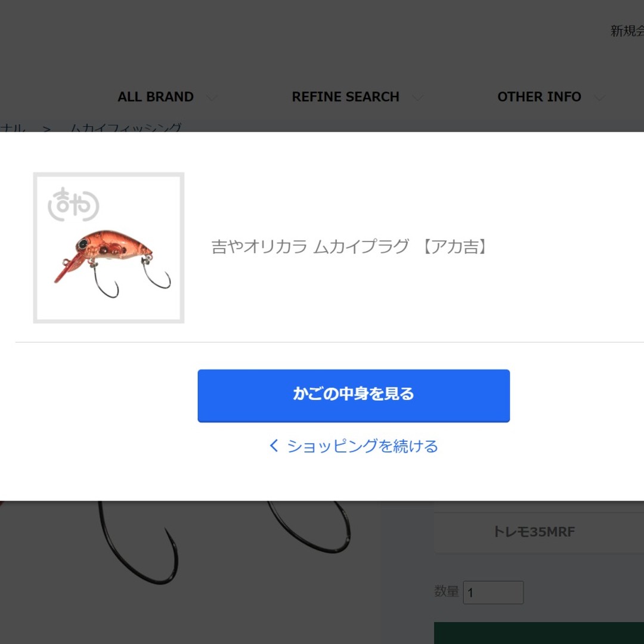Open the OTHER INFO menu
The image size is (644, 644).
click(x=539, y=97)
